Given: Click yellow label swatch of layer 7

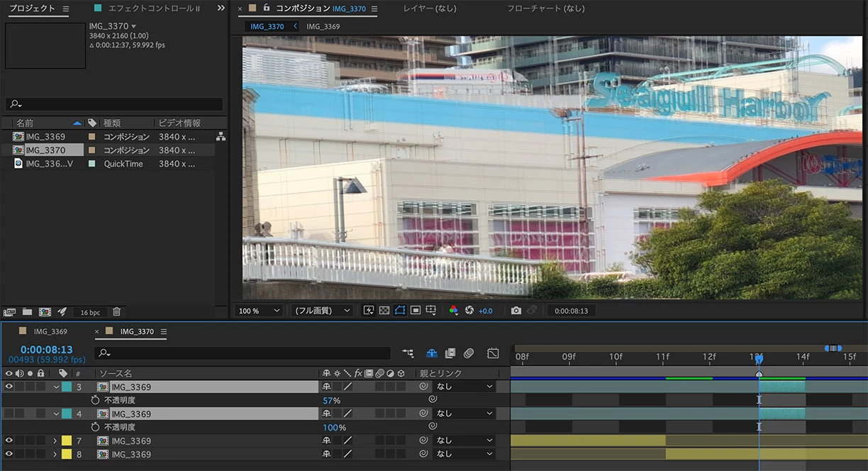Looking at the screenshot, I should pos(67,440).
